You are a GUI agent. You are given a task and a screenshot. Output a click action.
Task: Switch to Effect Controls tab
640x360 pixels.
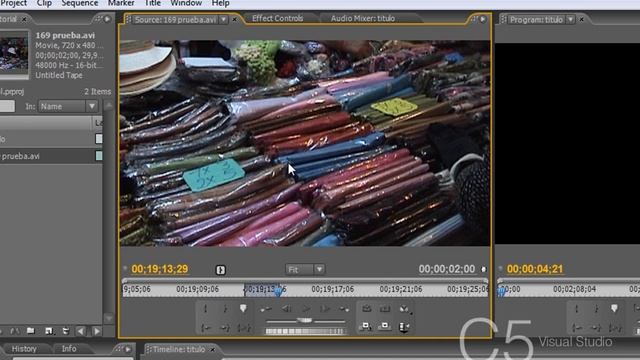coord(278,18)
